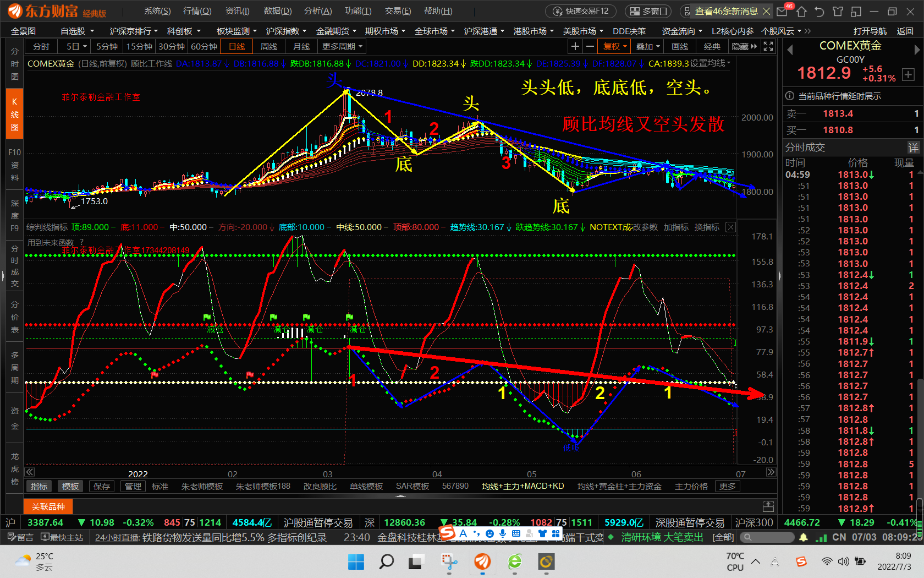Click 保存 to save template
The image size is (924, 578).
pyautogui.click(x=102, y=486)
